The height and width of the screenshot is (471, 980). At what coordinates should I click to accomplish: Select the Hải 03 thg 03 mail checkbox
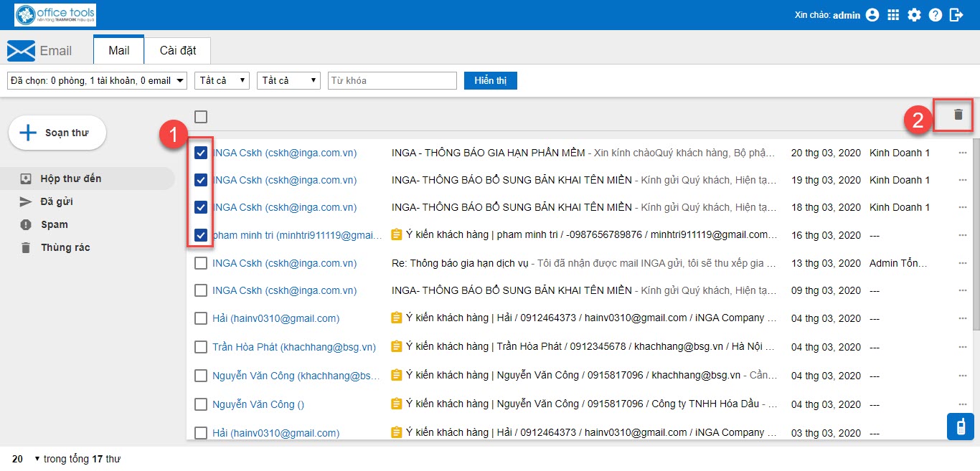click(201, 433)
